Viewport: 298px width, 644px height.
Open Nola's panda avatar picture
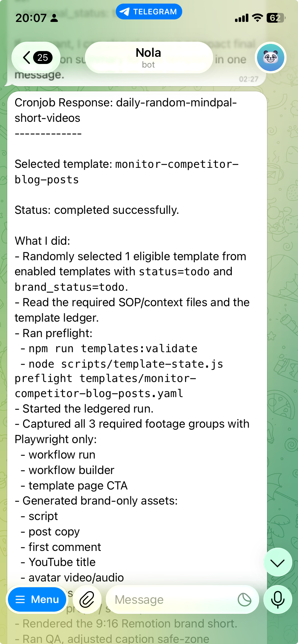(270, 57)
